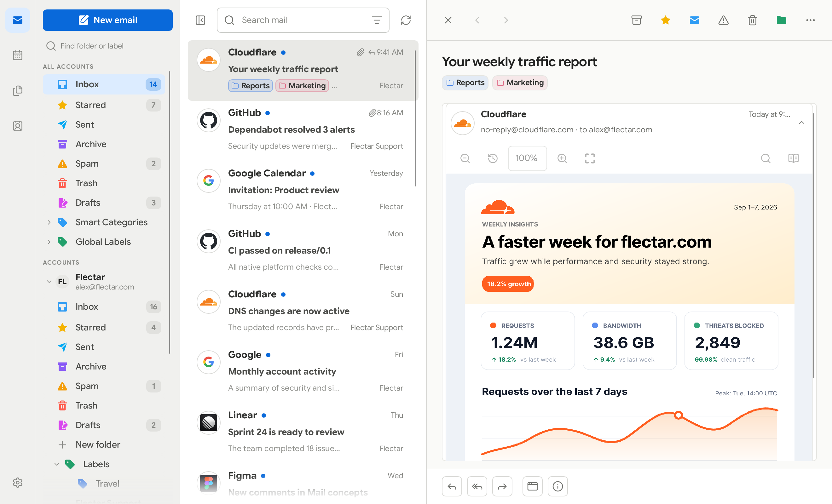This screenshot has height=504, width=832.
Task: Move the email to a folder
Action: [781, 20]
